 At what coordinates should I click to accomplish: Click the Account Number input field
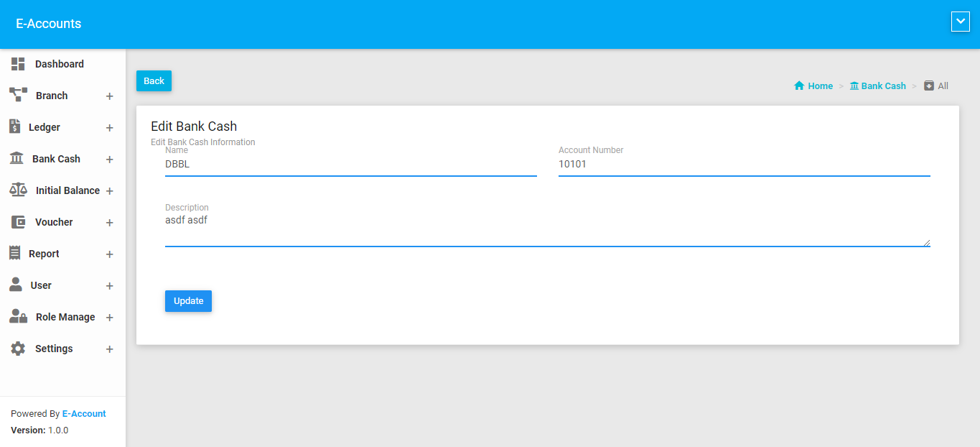[744, 165]
